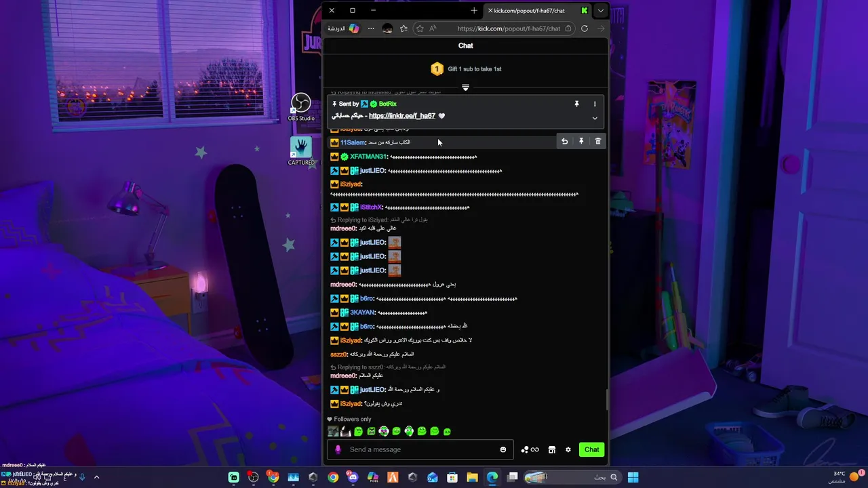Open the CAPTURED desktop shortcut

[301, 150]
